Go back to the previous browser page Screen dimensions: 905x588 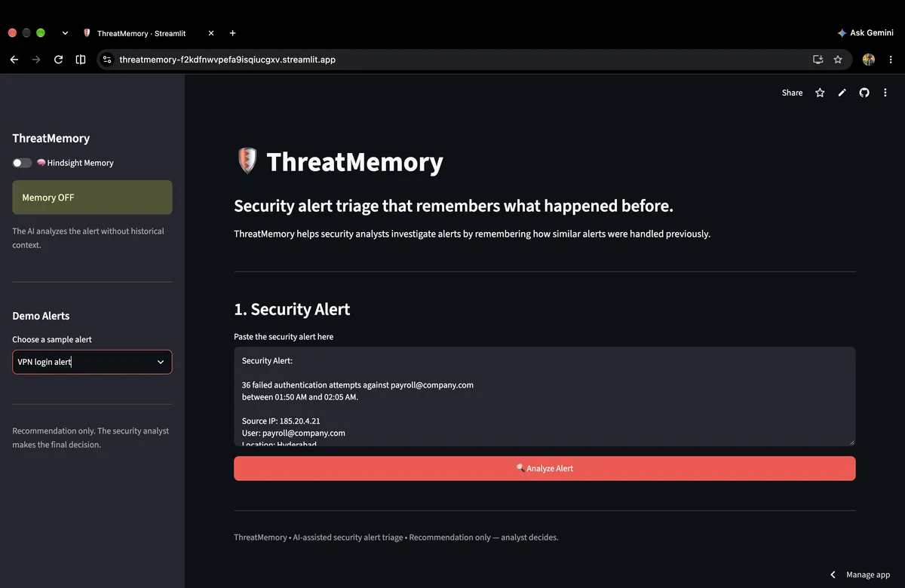point(14,60)
